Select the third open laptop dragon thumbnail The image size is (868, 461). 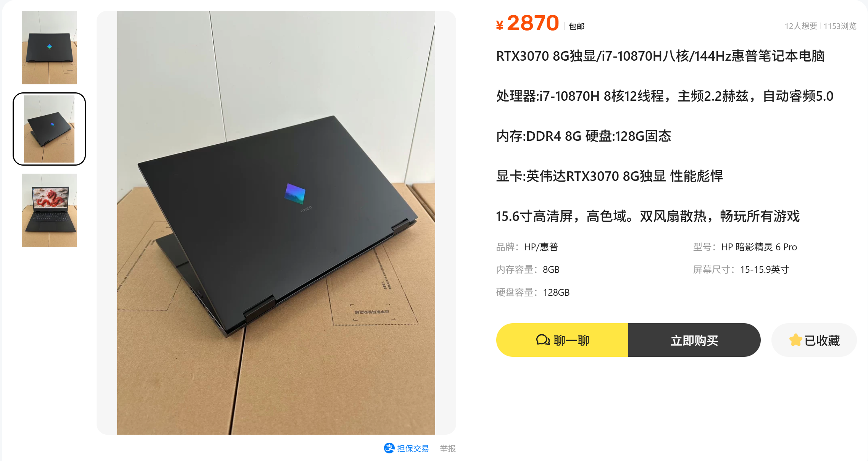[x=49, y=210]
